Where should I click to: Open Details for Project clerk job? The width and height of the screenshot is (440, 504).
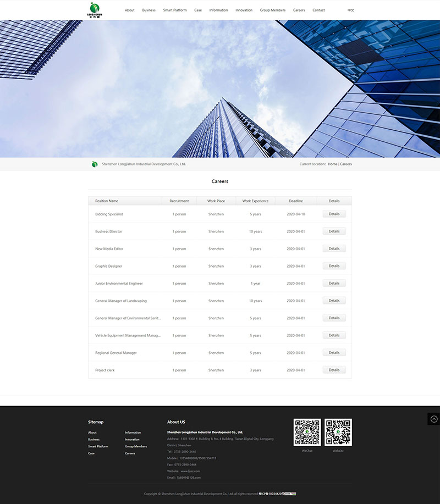334,370
